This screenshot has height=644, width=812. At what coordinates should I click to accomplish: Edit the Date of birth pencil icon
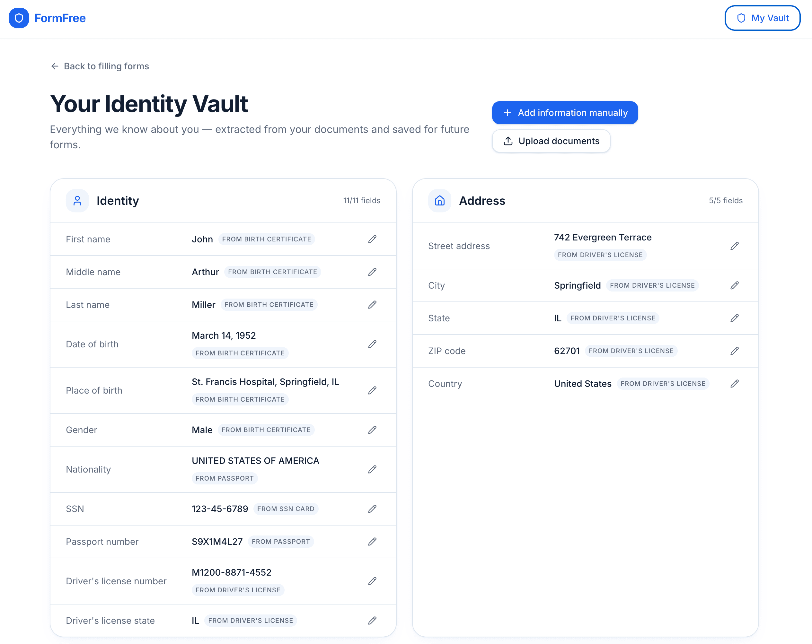tap(372, 344)
